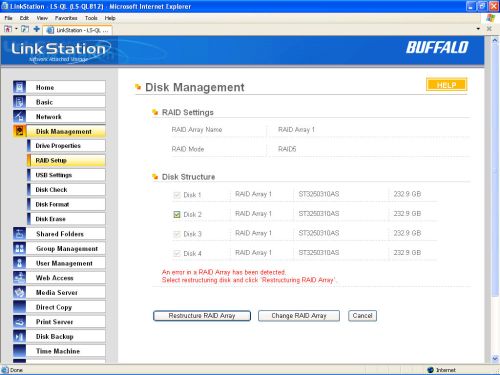Select RAID Setup submenu item
Image resolution: width=500 pixels, height=375 pixels.
click(x=66, y=160)
